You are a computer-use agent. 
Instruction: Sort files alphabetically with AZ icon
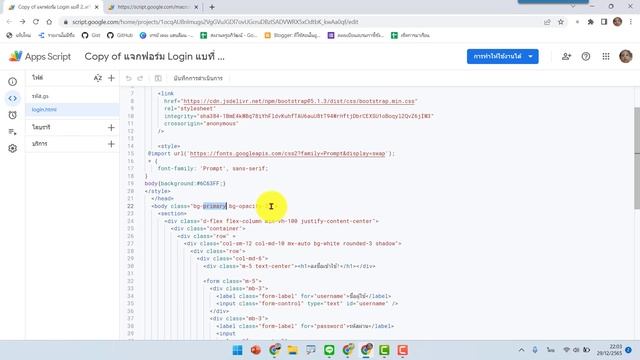click(98, 78)
